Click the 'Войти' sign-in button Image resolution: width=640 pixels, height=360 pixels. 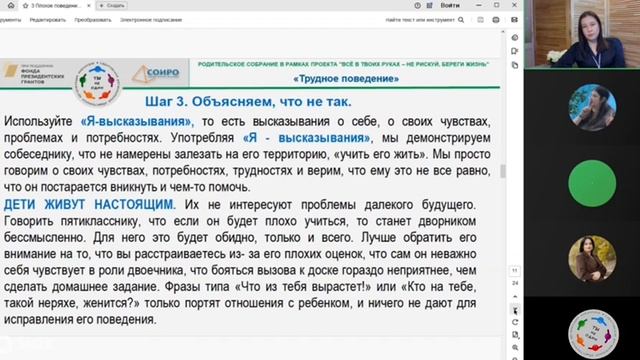(x=450, y=5)
